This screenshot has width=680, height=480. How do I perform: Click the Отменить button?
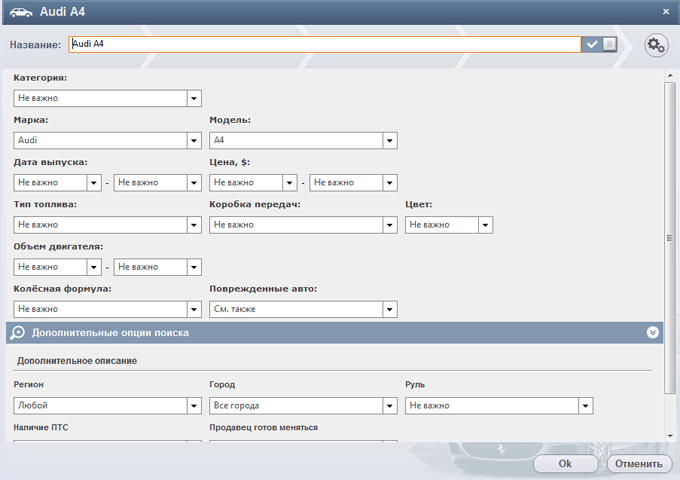(x=639, y=464)
